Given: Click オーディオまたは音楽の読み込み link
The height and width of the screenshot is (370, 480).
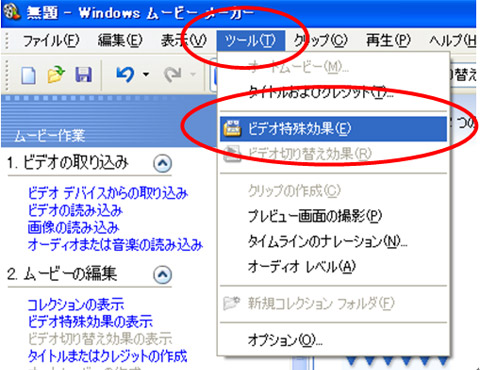Looking at the screenshot, I should (115, 245).
